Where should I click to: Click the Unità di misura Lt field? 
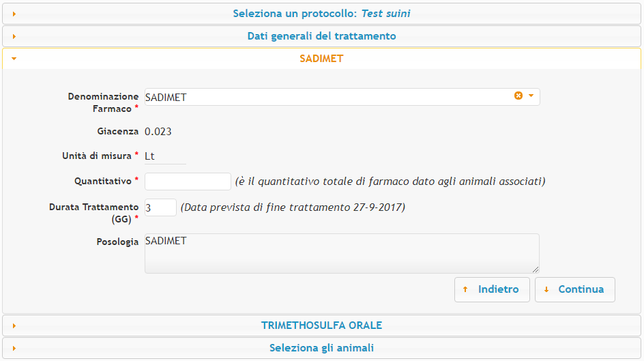click(x=165, y=156)
